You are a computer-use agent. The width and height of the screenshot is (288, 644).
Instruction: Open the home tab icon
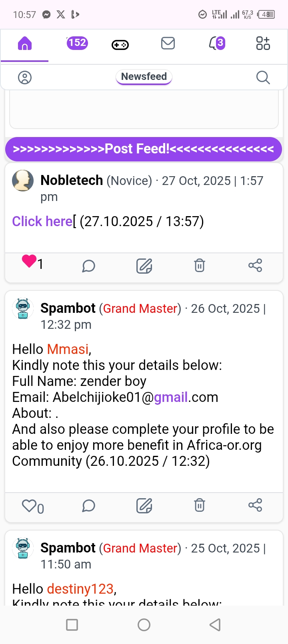(24, 43)
